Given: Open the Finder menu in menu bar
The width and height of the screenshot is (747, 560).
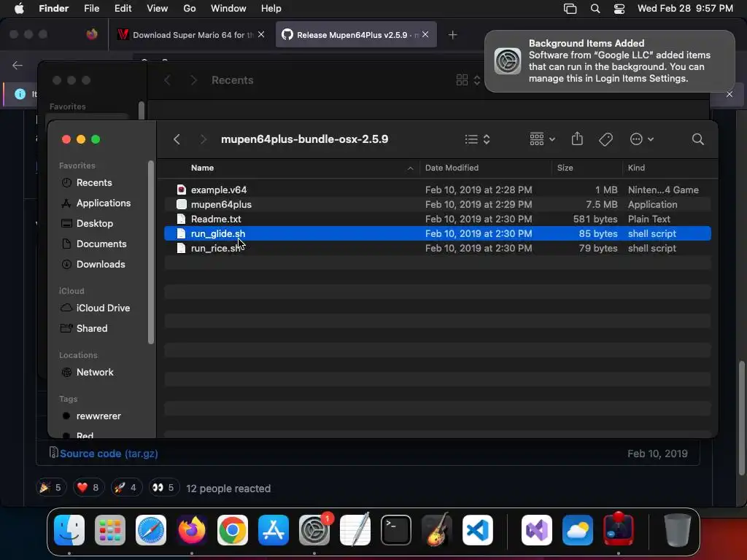Looking at the screenshot, I should click(53, 8).
